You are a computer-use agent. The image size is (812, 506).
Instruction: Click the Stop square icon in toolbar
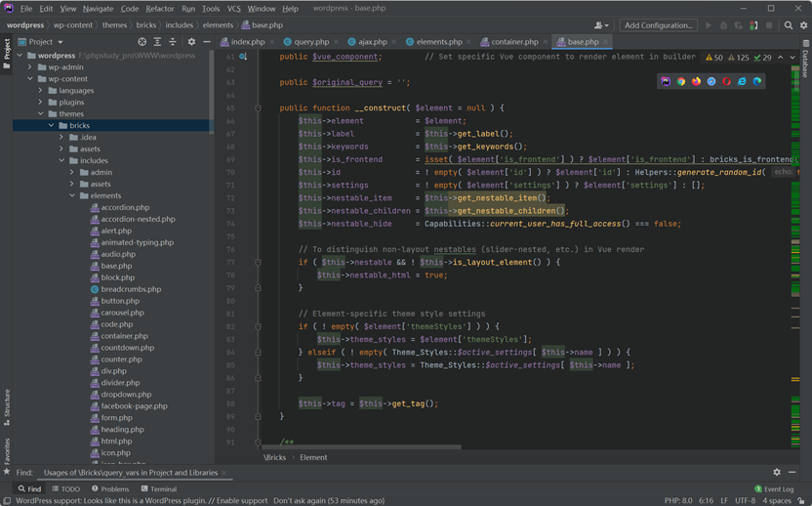[769, 24]
